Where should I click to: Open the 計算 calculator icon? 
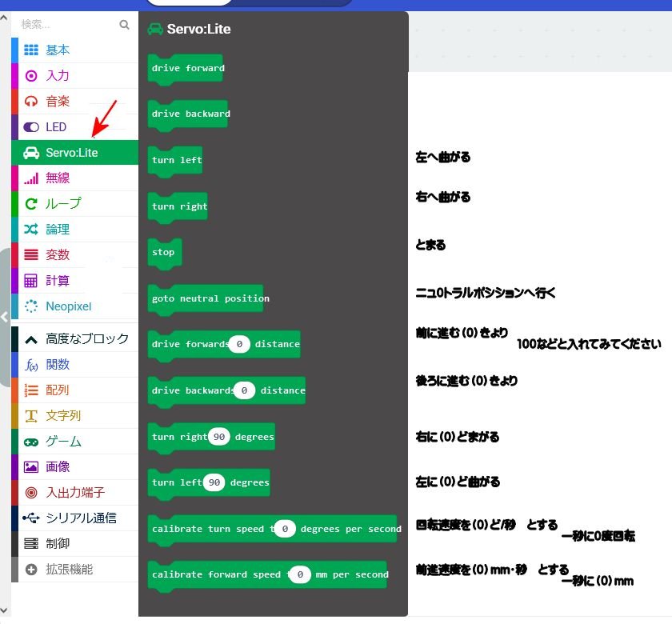coord(31,281)
